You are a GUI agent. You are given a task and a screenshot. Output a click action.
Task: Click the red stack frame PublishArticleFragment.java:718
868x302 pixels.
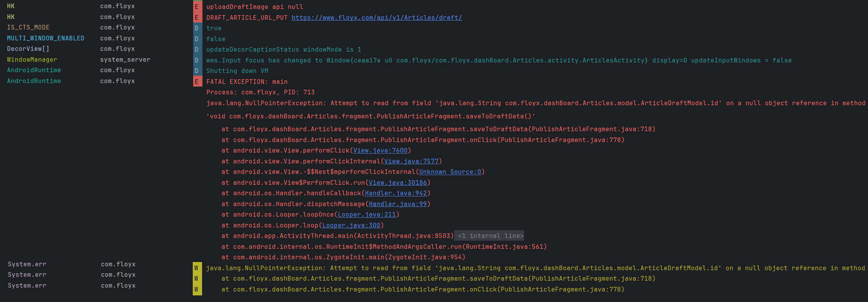[438, 129]
